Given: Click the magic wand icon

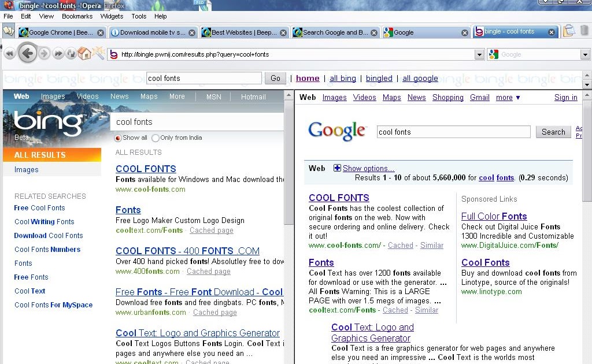Looking at the screenshot, I should (98, 53).
